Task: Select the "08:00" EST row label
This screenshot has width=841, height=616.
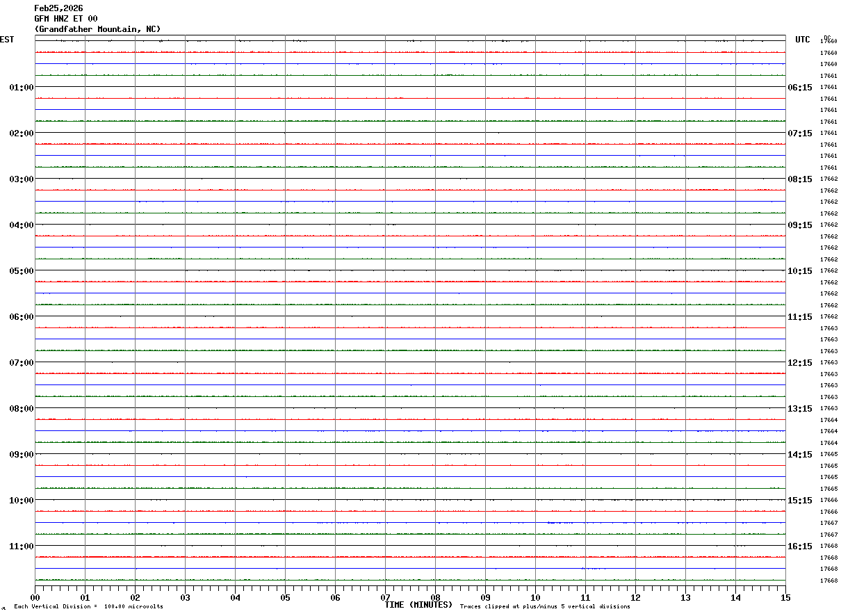Action: tap(22, 408)
